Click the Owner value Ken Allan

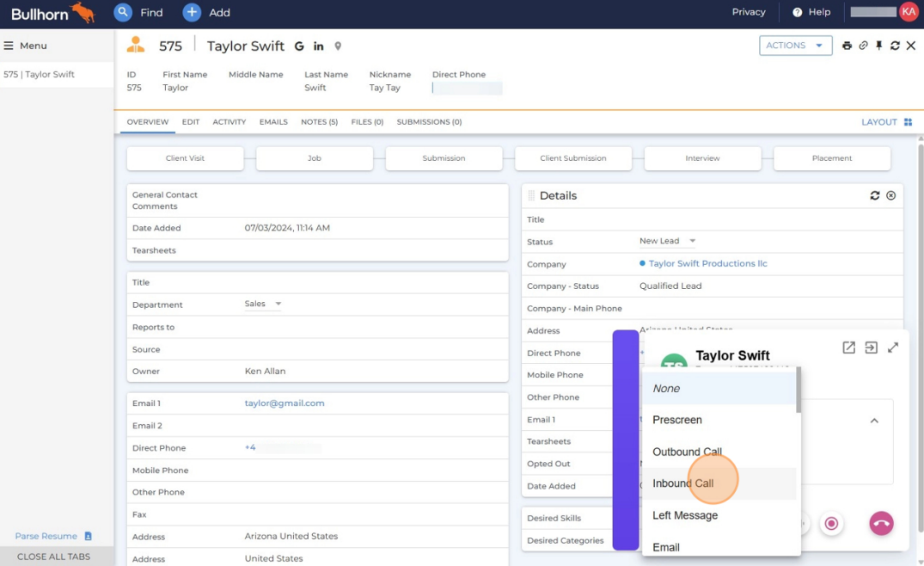tap(265, 372)
